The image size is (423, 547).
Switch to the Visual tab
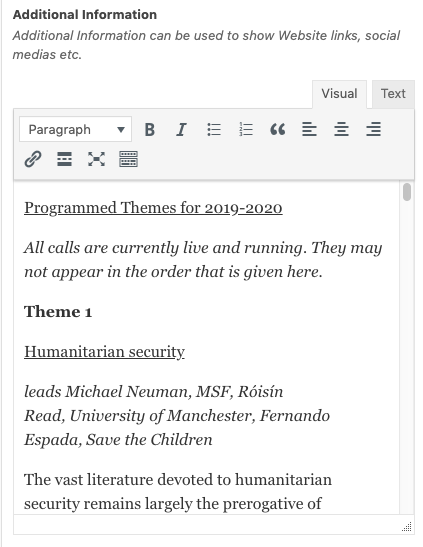click(x=339, y=94)
